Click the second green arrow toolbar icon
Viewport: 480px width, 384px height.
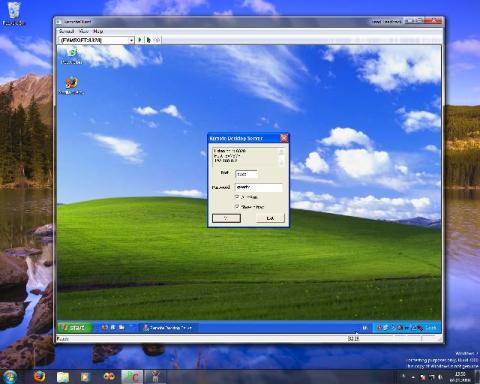pos(148,40)
